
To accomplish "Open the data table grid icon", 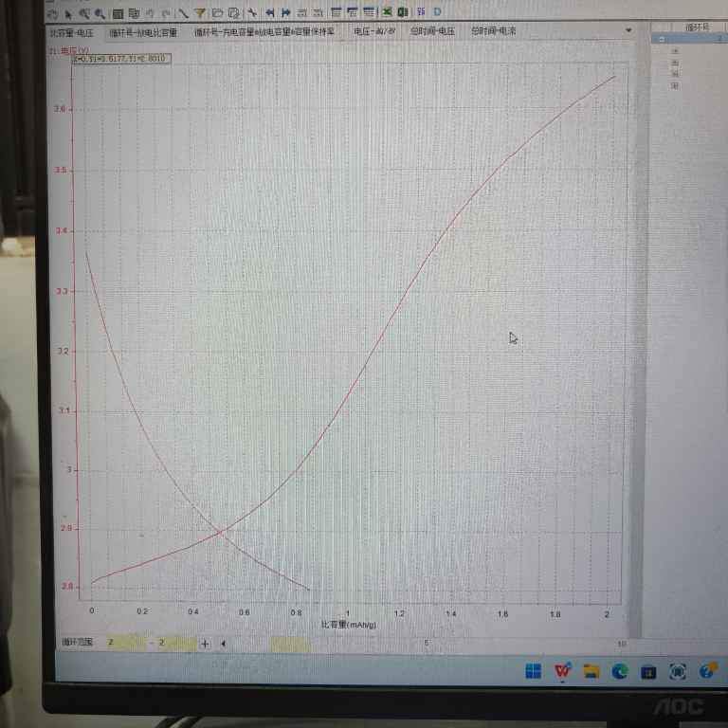I will (x=118, y=14).
